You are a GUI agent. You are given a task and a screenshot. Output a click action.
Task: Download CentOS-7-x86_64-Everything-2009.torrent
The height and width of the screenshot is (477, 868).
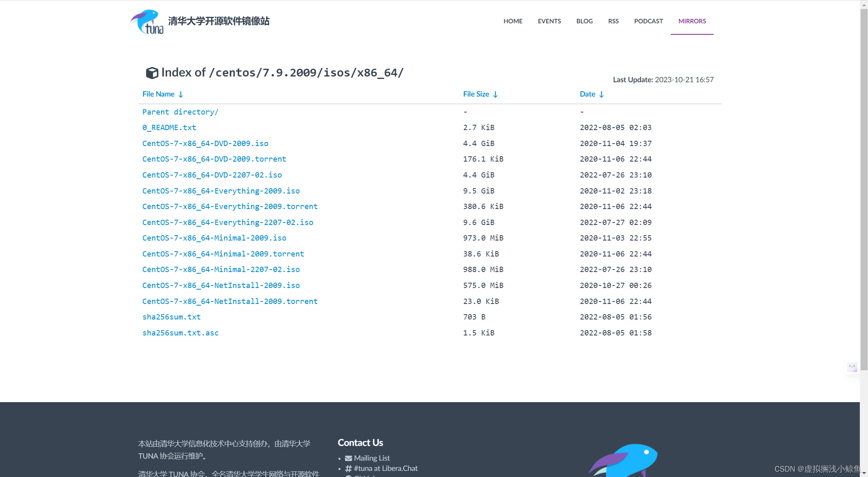[230, 207]
